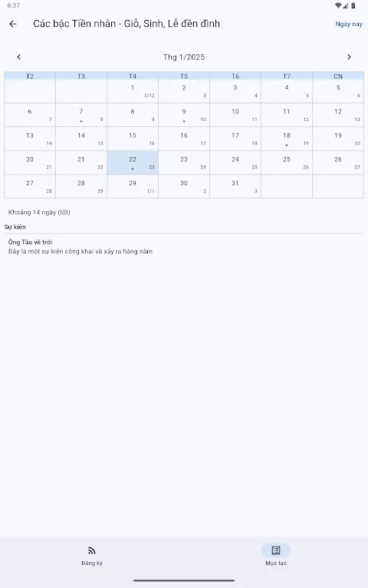Open the Đăng ký feed icon

point(92,550)
